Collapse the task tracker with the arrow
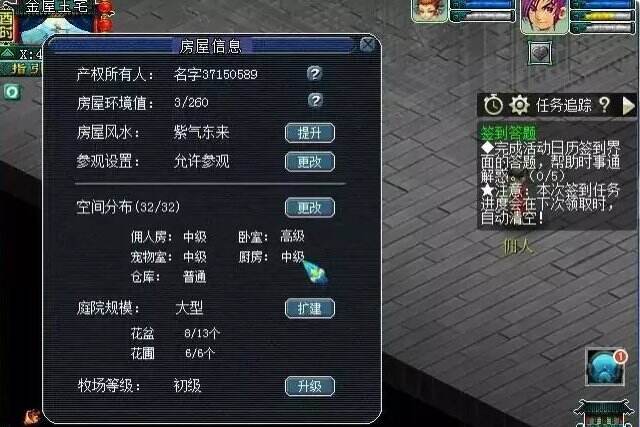The image size is (640, 427). [628, 106]
